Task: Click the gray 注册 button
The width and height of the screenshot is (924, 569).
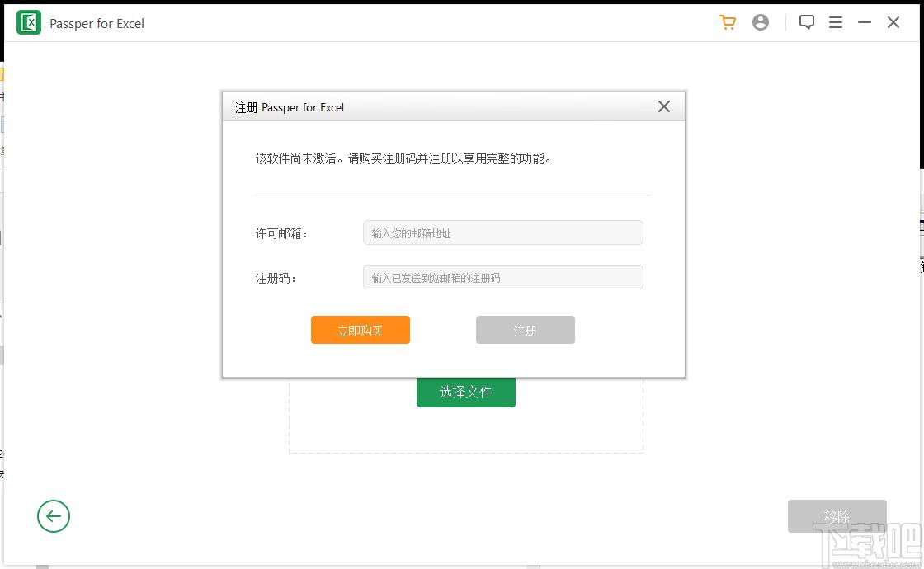Action: 525,330
